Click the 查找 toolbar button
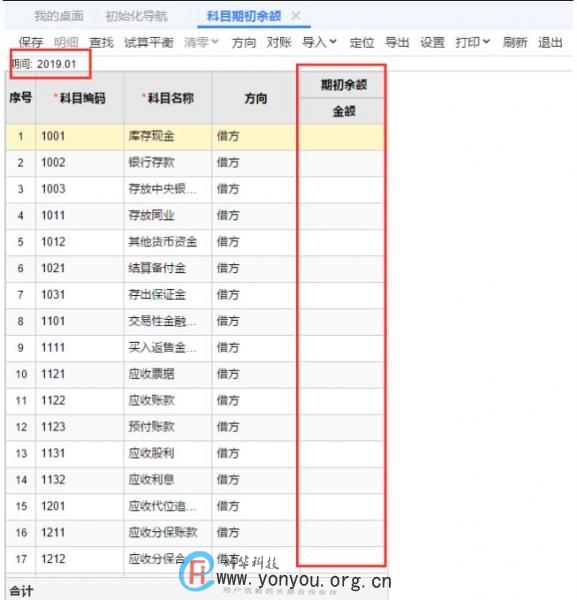 click(101, 42)
